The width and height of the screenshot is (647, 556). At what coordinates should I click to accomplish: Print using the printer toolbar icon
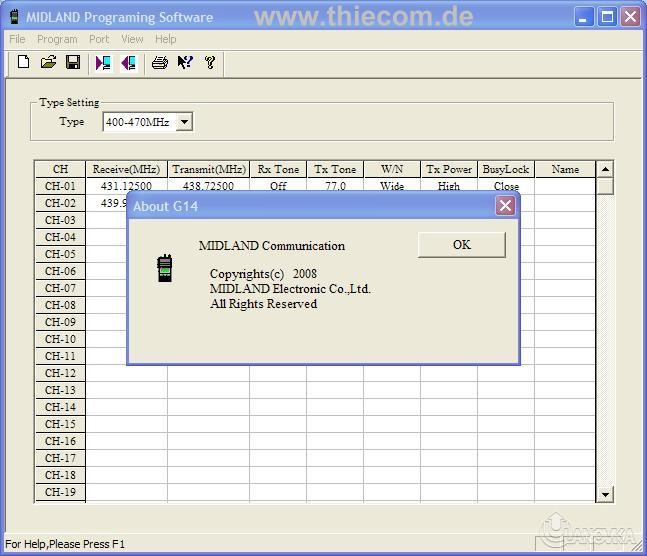tap(159, 63)
